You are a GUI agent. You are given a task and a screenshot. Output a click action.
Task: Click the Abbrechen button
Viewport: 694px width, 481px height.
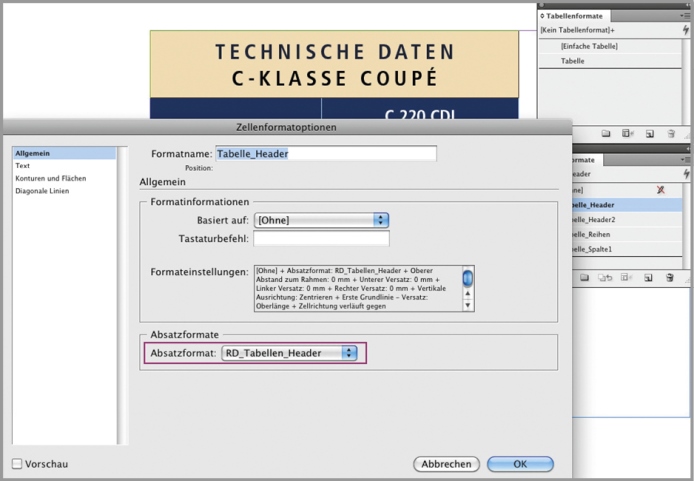coord(446,464)
